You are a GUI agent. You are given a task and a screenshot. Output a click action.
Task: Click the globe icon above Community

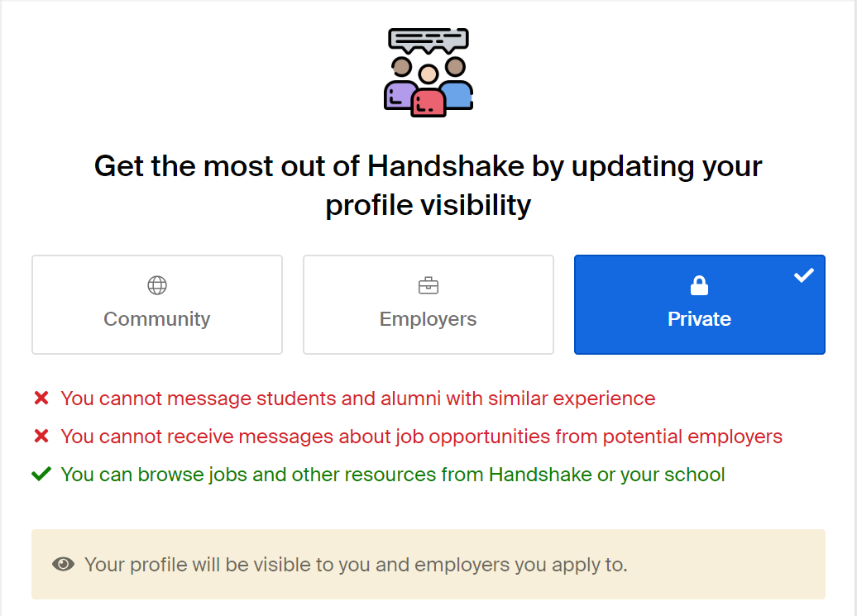point(156,284)
